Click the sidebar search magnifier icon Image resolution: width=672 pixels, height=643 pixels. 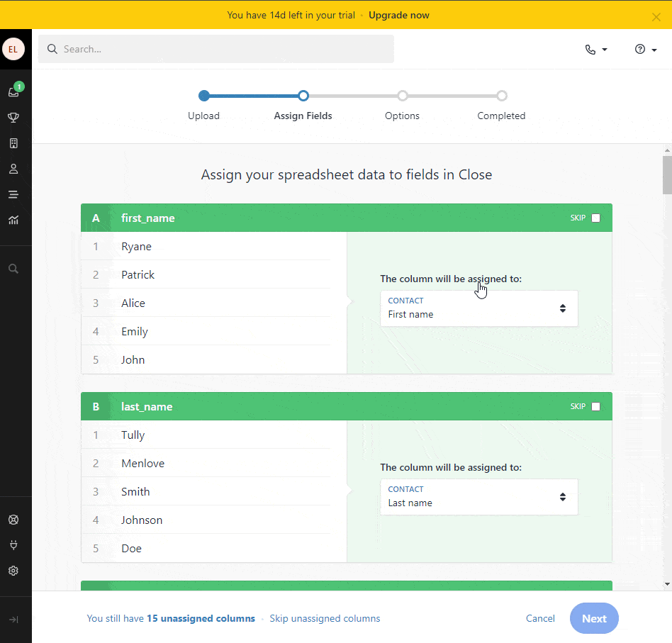[13, 269]
